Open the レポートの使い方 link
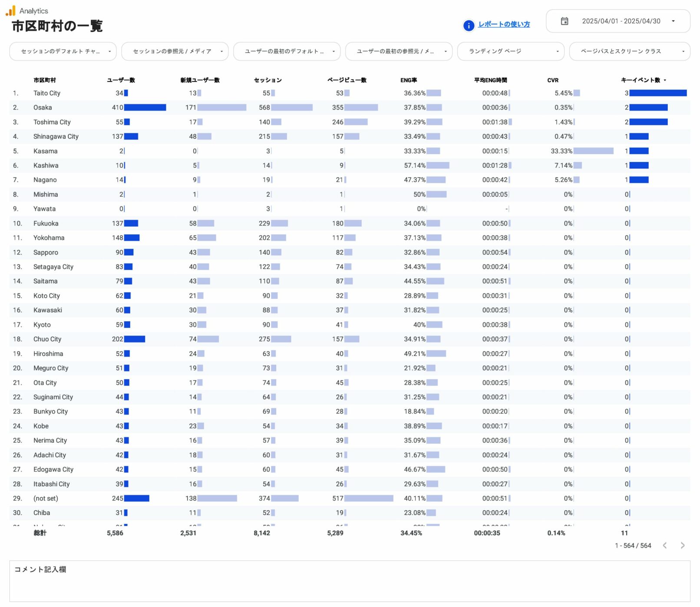Image resolution: width=700 pixels, height=607 pixels. pyautogui.click(x=504, y=24)
